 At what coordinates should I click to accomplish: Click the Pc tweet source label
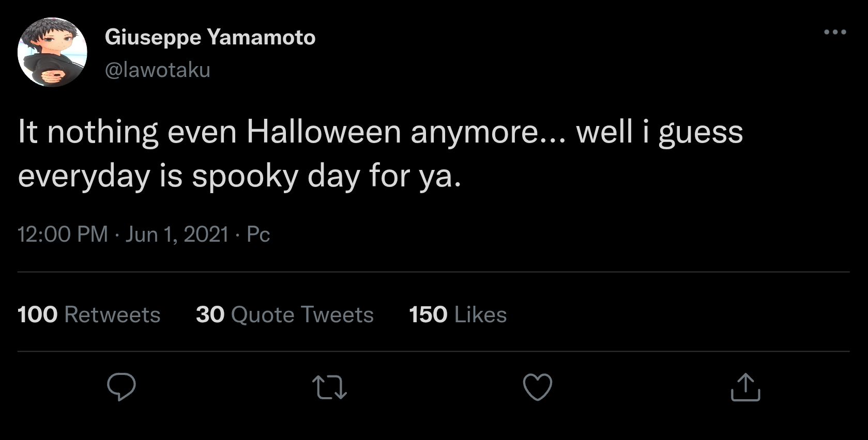pyautogui.click(x=258, y=234)
